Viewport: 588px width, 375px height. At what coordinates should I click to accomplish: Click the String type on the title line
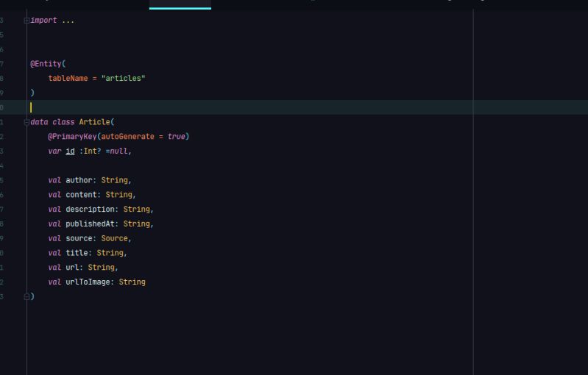(110, 253)
